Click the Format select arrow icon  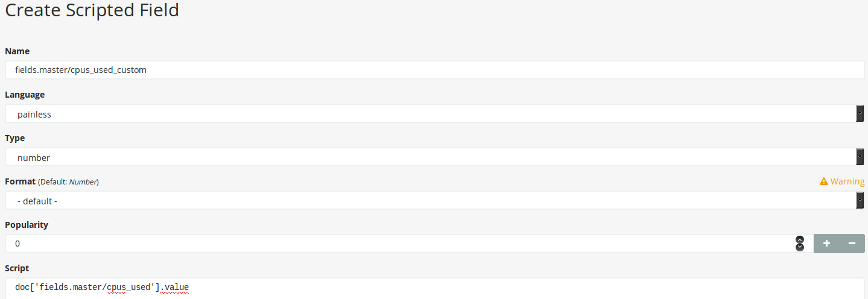tap(860, 200)
